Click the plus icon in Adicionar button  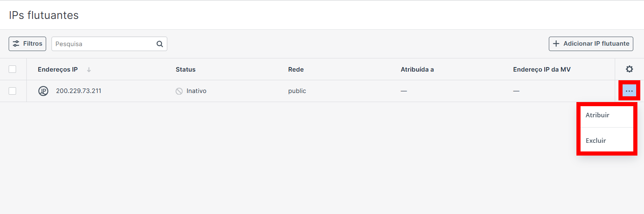click(x=556, y=44)
